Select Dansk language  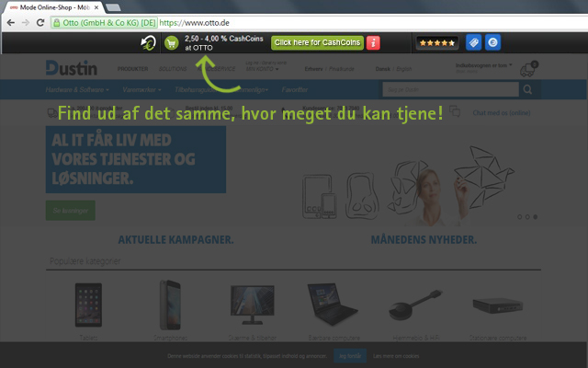tap(383, 69)
